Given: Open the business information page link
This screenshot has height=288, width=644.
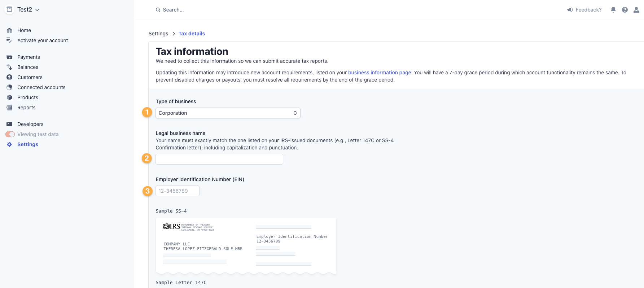Looking at the screenshot, I should (x=380, y=73).
